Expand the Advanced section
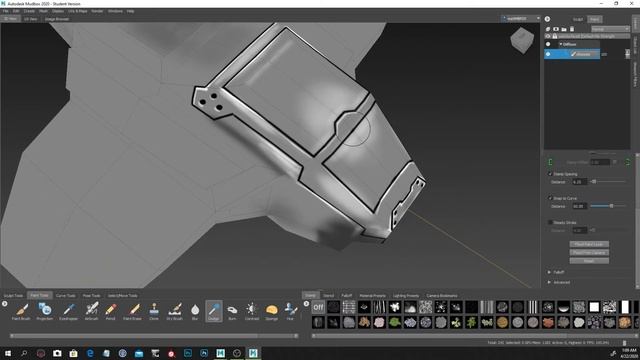This screenshot has width=640, height=360. coord(549,282)
